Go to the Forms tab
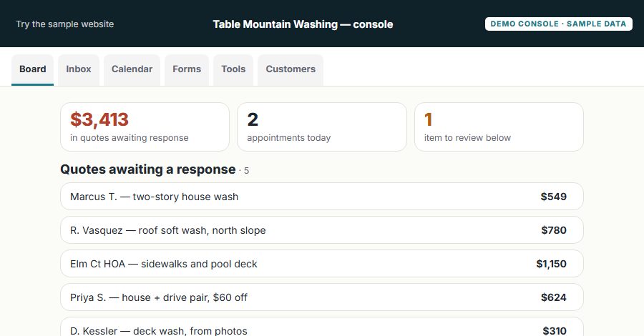 coord(187,70)
